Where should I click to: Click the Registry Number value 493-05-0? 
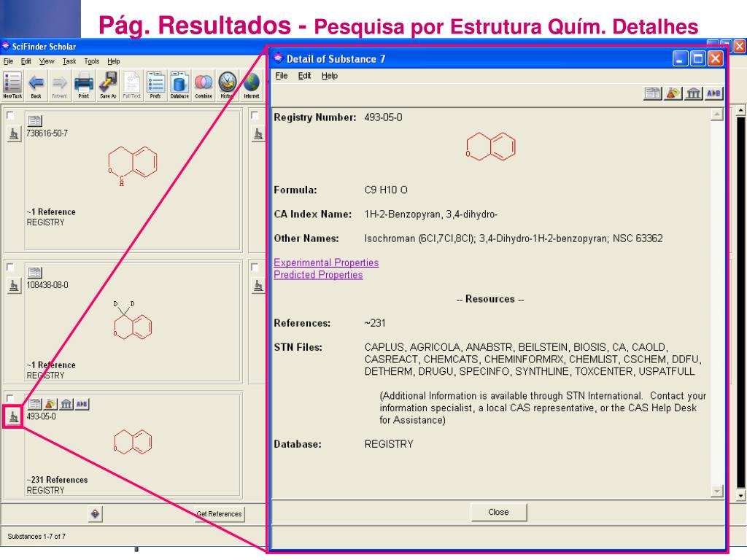click(x=384, y=117)
